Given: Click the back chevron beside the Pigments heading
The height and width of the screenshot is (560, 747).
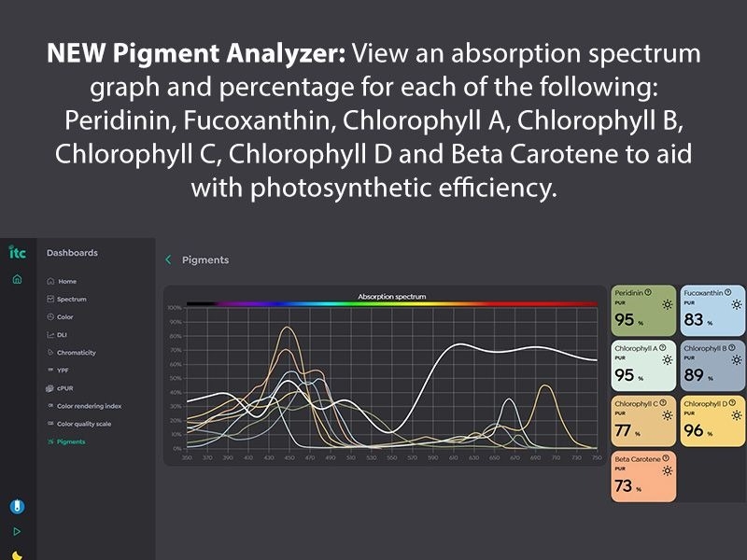Looking at the screenshot, I should (x=169, y=260).
